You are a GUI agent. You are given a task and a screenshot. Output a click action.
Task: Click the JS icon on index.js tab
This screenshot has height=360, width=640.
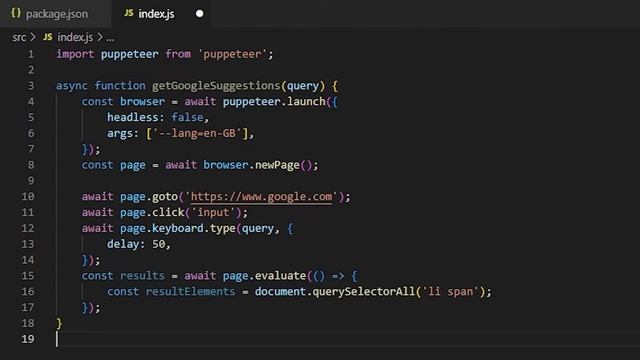[129, 13]
